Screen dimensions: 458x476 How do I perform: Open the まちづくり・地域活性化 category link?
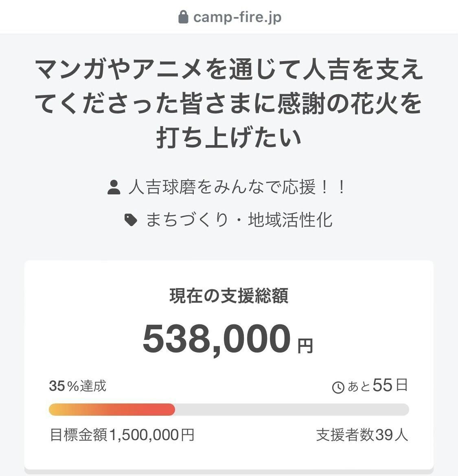tap(239, 220)
